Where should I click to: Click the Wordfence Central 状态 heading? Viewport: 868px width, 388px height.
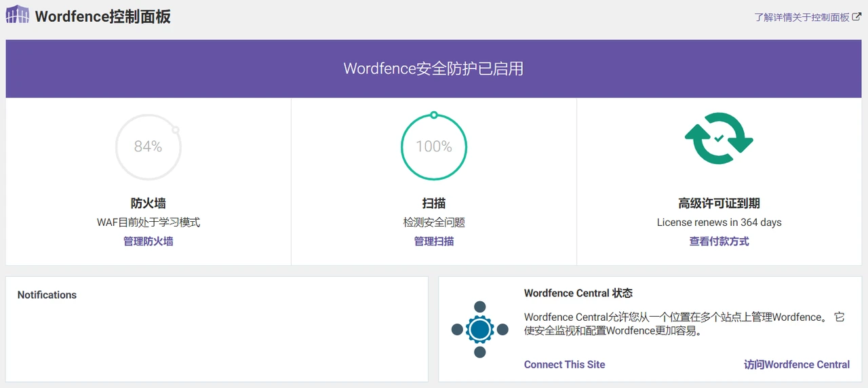pos(578,293)
